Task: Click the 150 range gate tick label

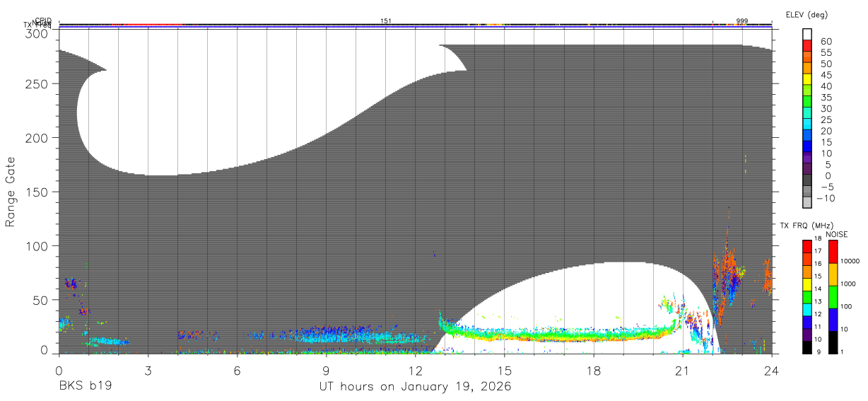Action: point(37,192)
